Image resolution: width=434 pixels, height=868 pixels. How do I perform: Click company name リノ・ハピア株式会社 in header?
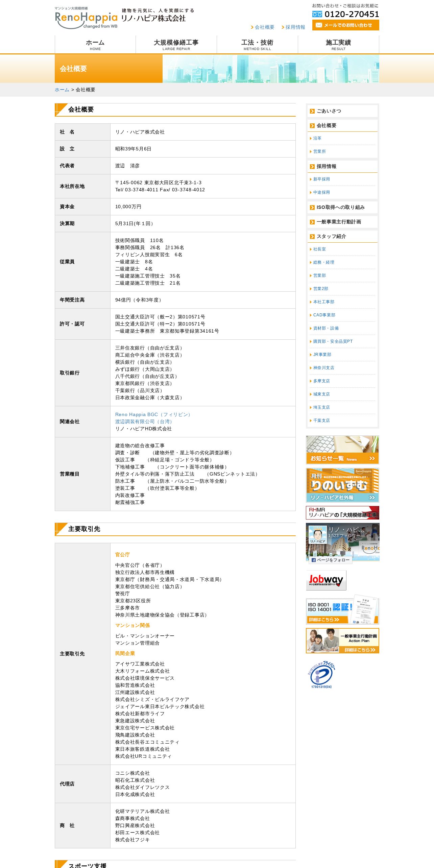[153, 19]
